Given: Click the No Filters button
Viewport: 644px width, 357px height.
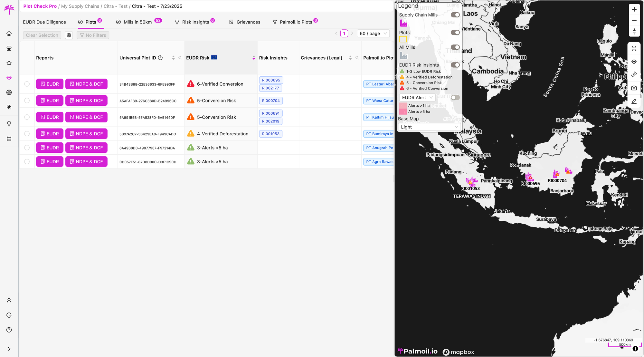Looking at the screenshot, I should (x=93, y=35).
